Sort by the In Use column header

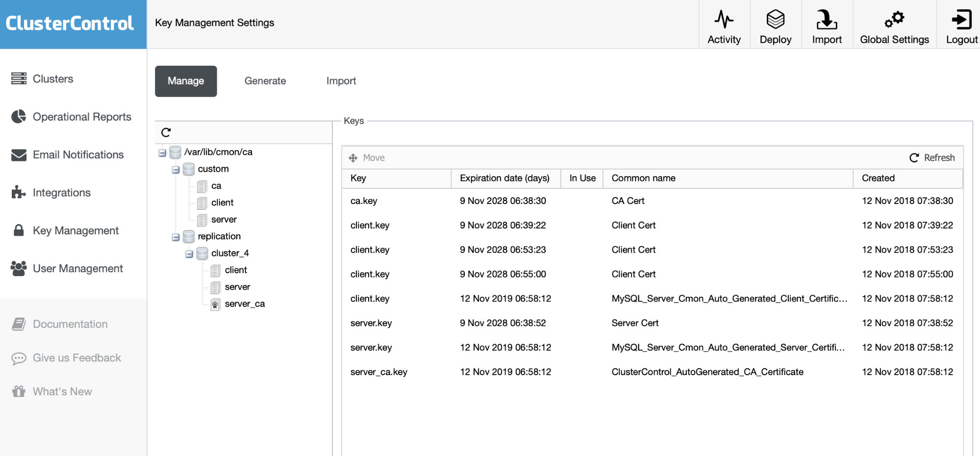(582, 178)
